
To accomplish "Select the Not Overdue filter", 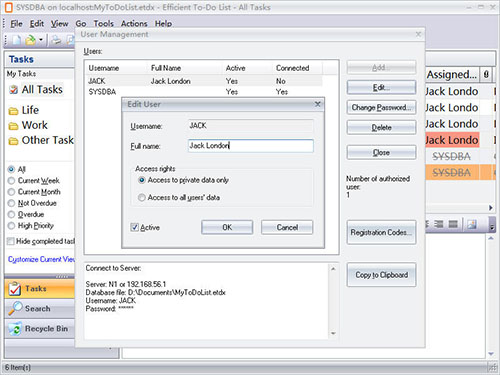I will (11, 203).
